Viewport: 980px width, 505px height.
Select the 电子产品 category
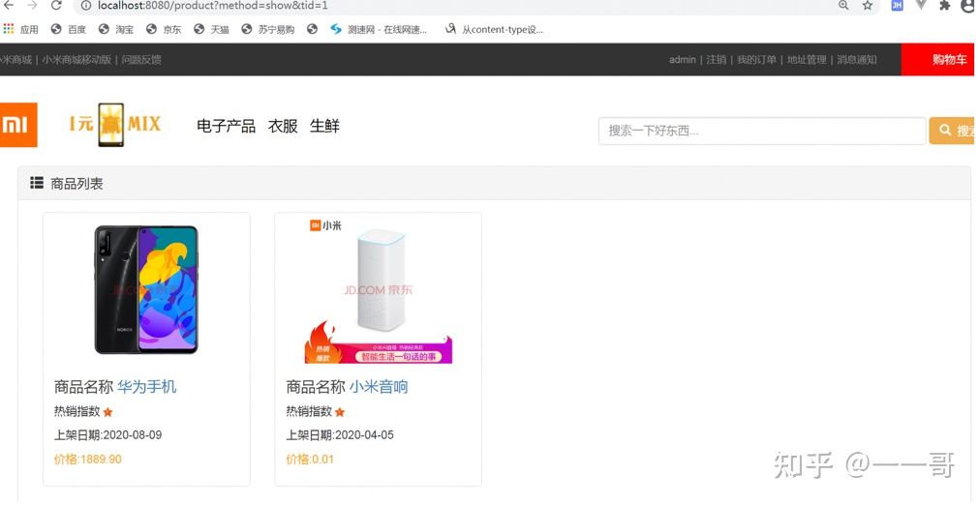pyautogui.click(x=227, y=126)
